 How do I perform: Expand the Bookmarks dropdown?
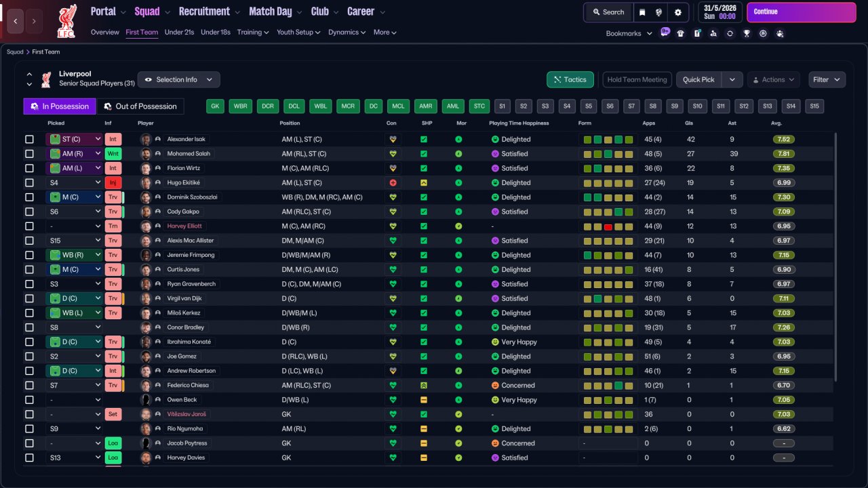tap(629, 33)
